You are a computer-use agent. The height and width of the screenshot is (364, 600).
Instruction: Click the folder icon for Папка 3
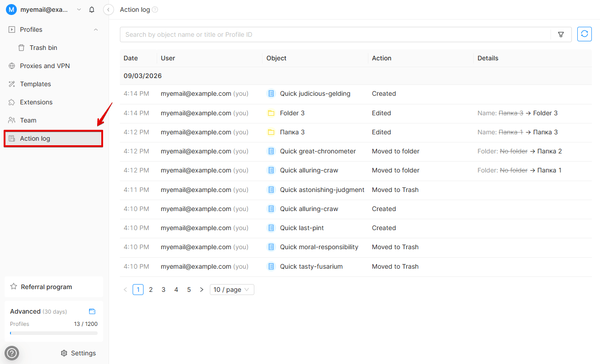click(x=271, y=132)
